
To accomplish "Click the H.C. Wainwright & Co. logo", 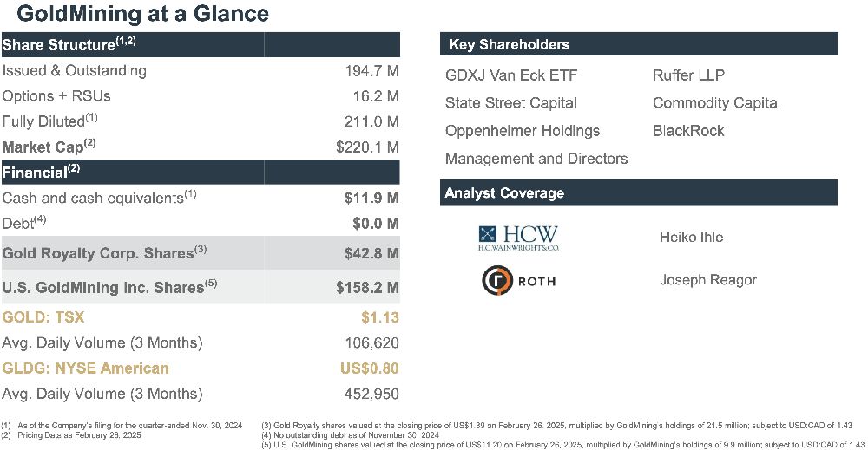I will tap(518, 237).
